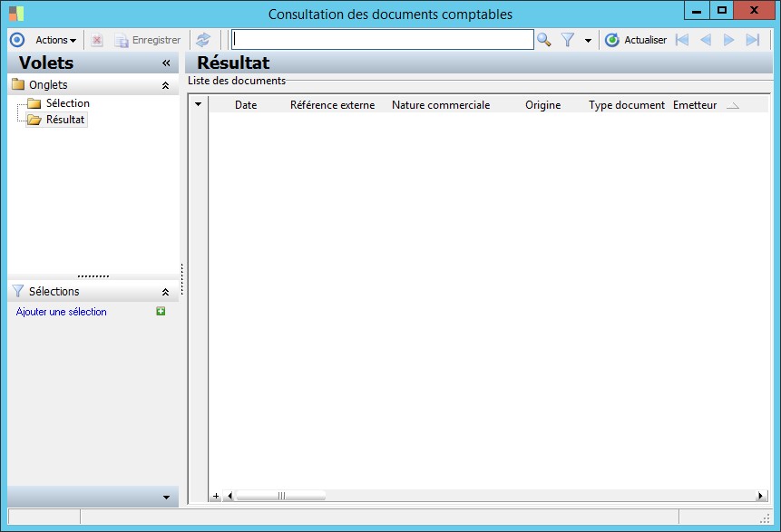Click the magnifying glass search icon

pyautogui.click(x=544, y=40)
